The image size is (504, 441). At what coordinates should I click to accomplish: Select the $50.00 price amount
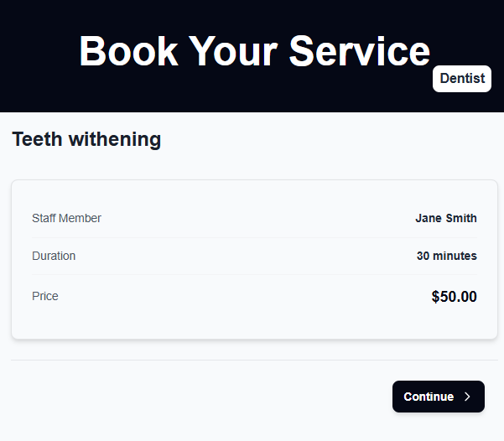(x=454, y=297)
